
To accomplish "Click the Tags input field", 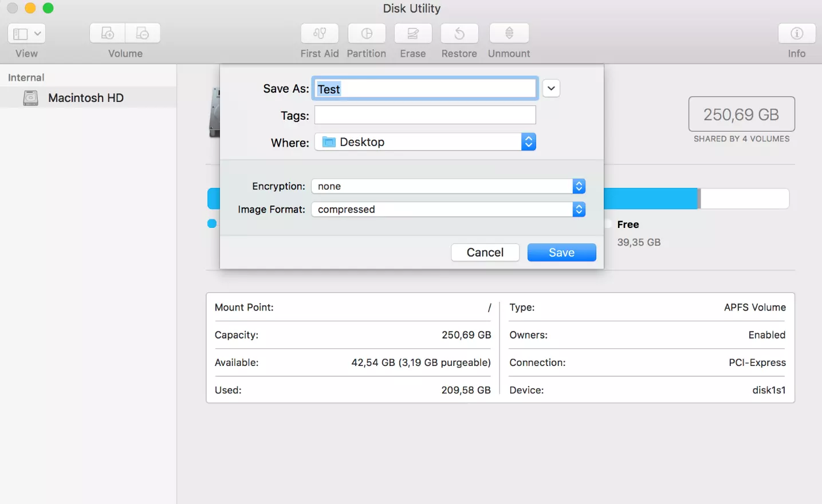I will click(x=425, y=115).
